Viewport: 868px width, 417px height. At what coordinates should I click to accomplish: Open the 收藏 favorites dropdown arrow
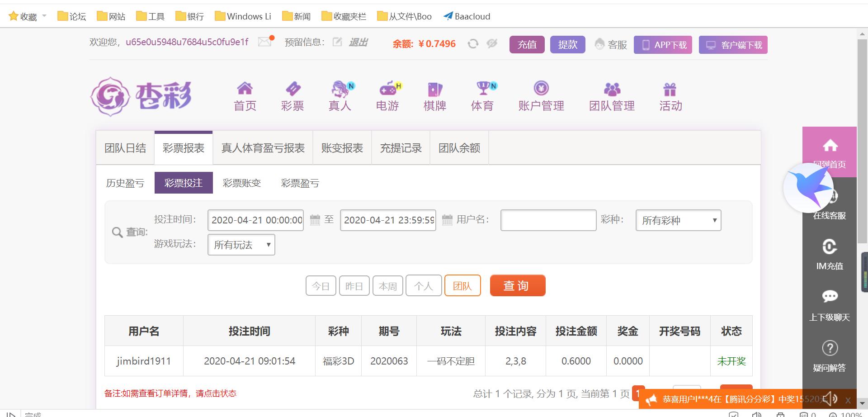point(44,16)
